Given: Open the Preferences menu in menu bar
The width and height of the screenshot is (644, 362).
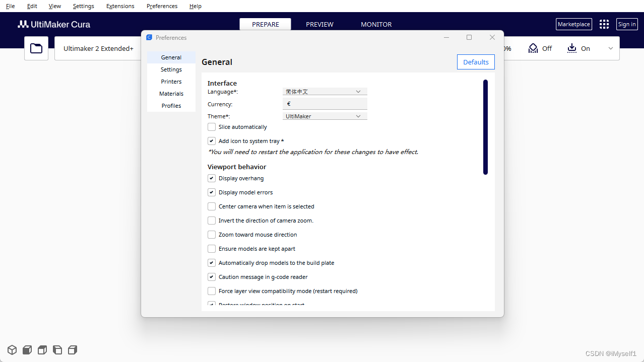Looking at the screenshot, I should point(162,6).
